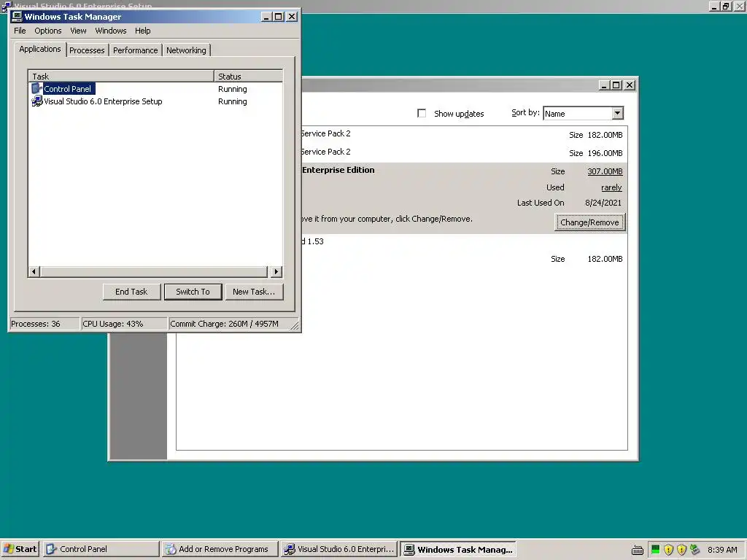The width and height of the screenshot is (747, 560).
Task: Select Visual Studio 6.0 Enterprise Setup task icon
Action: (36, 101)
